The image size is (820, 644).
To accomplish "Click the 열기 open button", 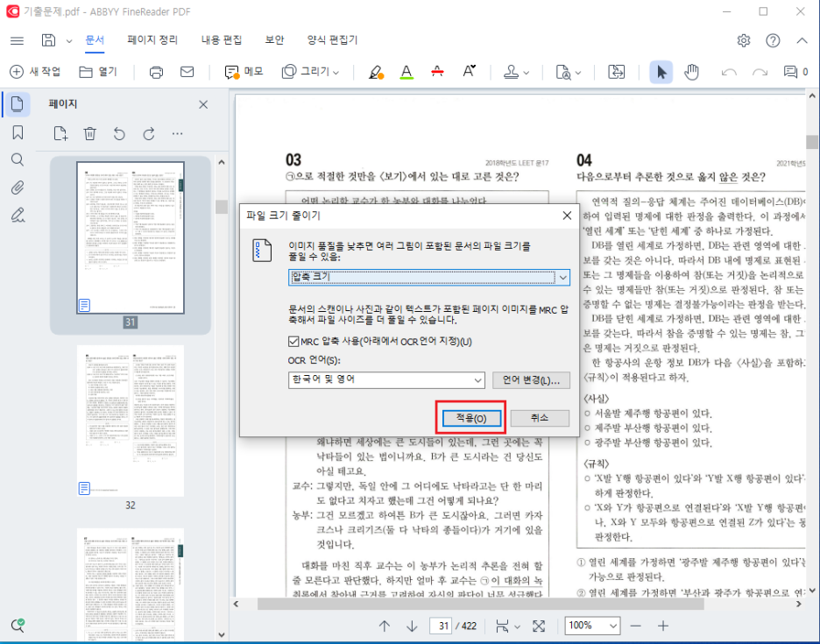I will tap(98, 72).
